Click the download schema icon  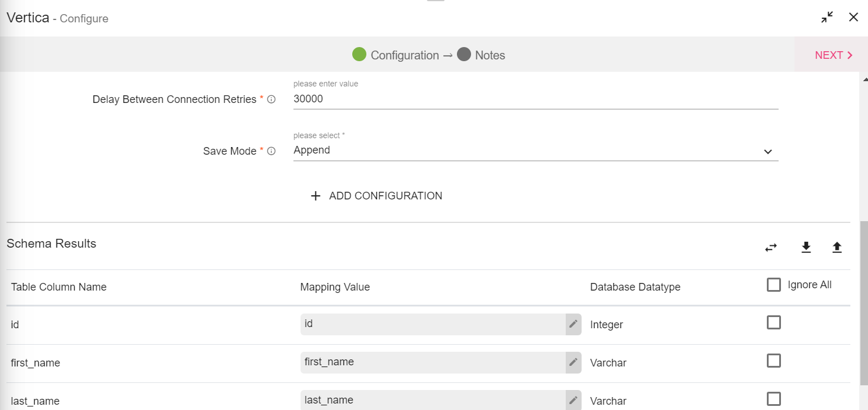(x=806, y=248)
